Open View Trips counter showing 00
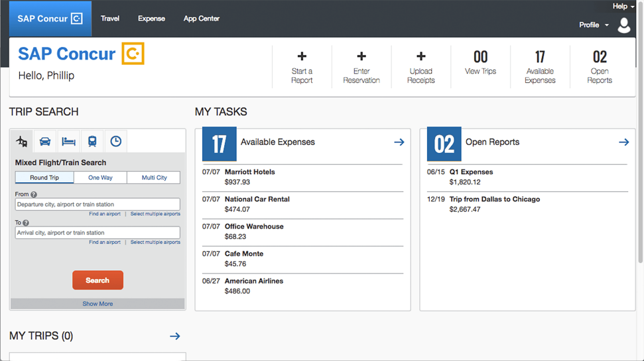This screenshot has width=644, height=361. point(481,63)
